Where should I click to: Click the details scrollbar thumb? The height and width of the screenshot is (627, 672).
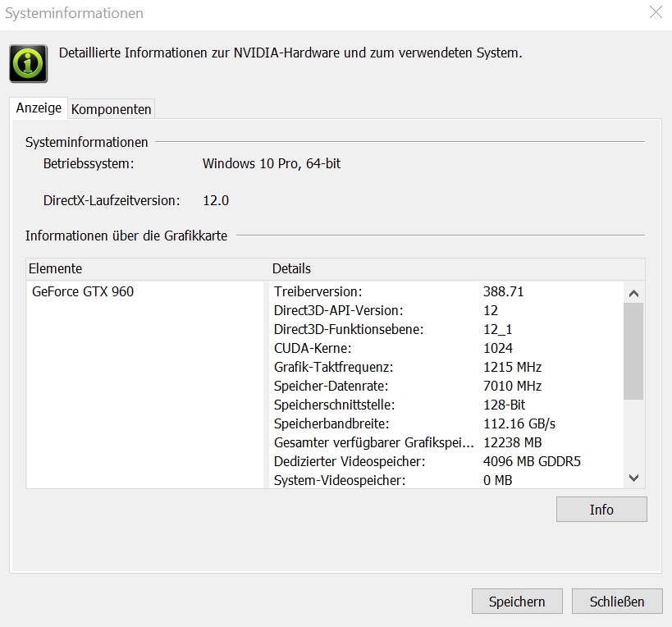[633, 351]
